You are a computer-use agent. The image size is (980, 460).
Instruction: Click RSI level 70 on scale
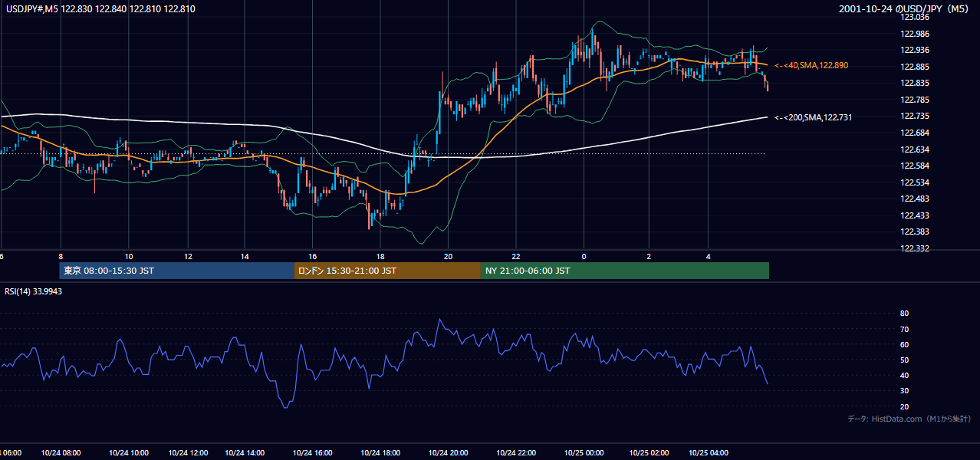pyautogui.click(x=904, y=329)
